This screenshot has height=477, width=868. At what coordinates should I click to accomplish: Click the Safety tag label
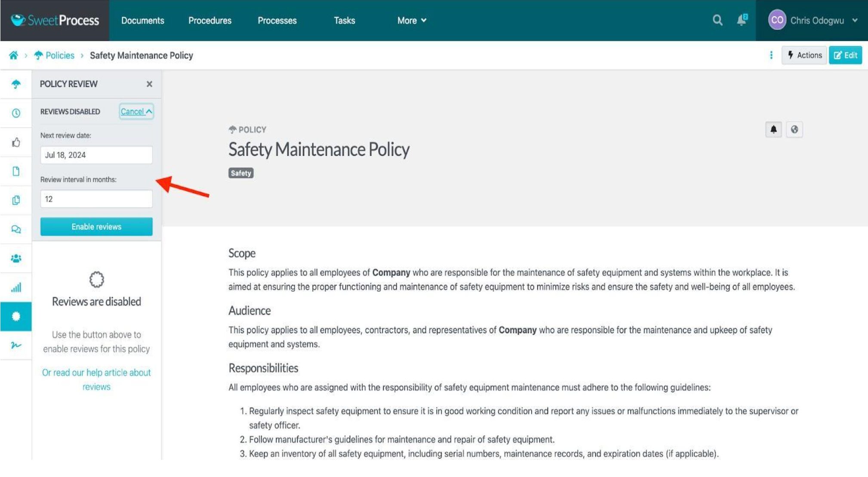coord(240,173)
